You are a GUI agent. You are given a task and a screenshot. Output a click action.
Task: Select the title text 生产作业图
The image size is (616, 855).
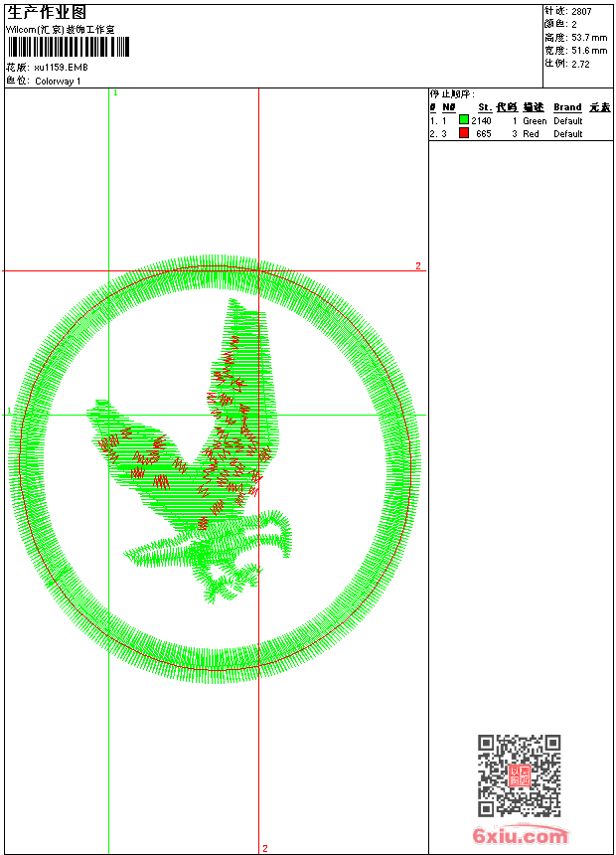click(47, 12)
